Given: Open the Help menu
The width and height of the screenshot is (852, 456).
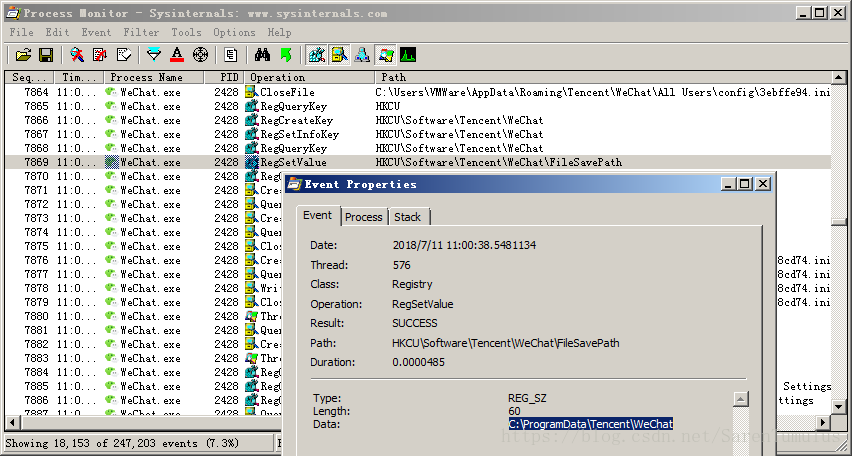Looking at the screenshot, I should 279,33.
